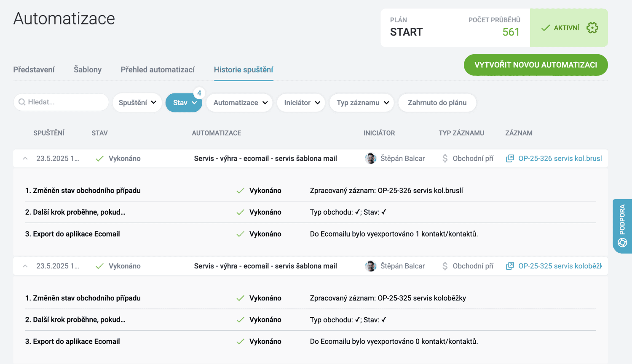Click Štěpán Balcar avatar in second row
This screenshot has width=632, height=364.
[370, 266]
